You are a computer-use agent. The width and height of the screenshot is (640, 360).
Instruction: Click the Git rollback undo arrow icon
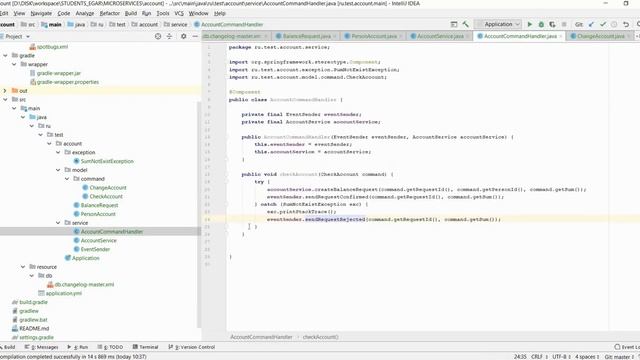[626, 24]
